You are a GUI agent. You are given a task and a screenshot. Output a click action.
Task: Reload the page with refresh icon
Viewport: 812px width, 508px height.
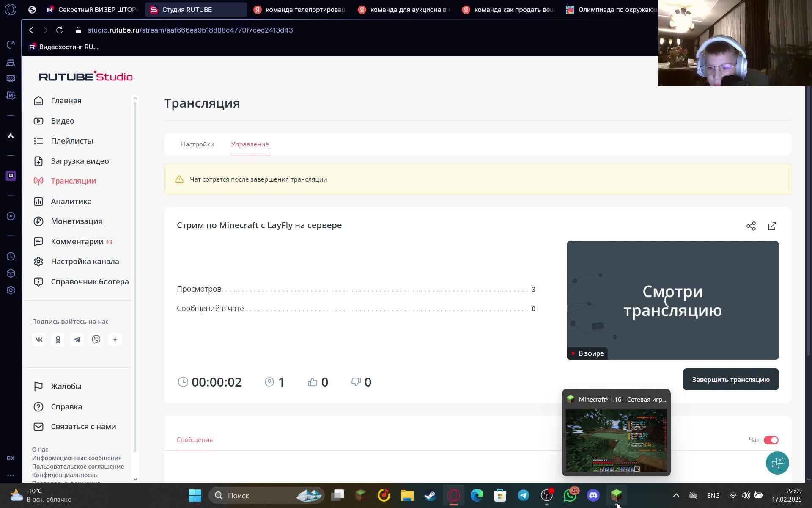[x=60, y=30]
